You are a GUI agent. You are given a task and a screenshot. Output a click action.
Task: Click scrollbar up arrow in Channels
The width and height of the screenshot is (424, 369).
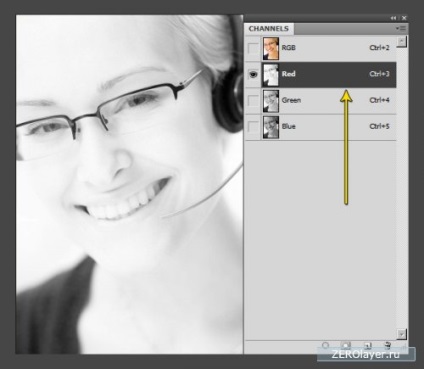pos(402,42)
